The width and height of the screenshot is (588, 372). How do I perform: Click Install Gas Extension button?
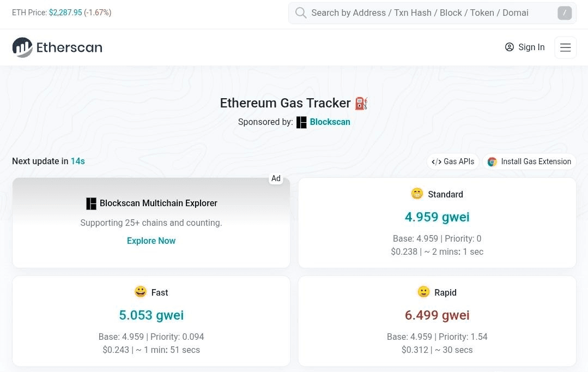pos(530,162)
